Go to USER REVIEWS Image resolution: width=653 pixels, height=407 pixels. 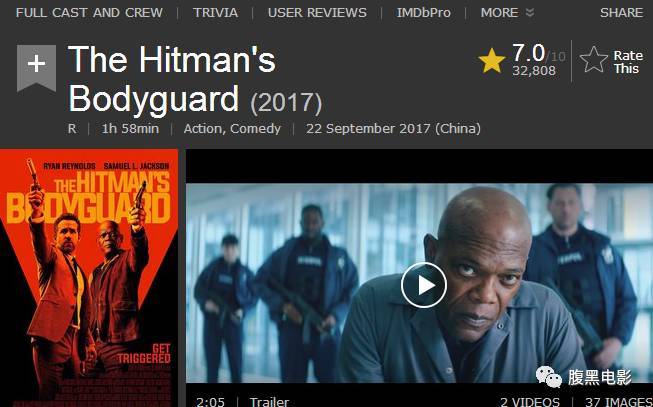pos(317,12)
